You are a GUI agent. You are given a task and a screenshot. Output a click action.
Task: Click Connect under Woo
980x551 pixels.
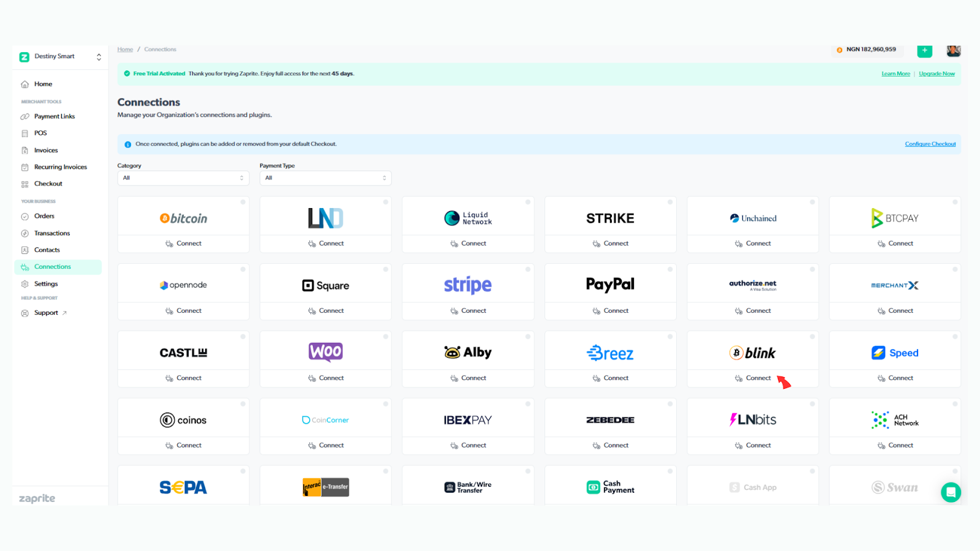[325, 378]
